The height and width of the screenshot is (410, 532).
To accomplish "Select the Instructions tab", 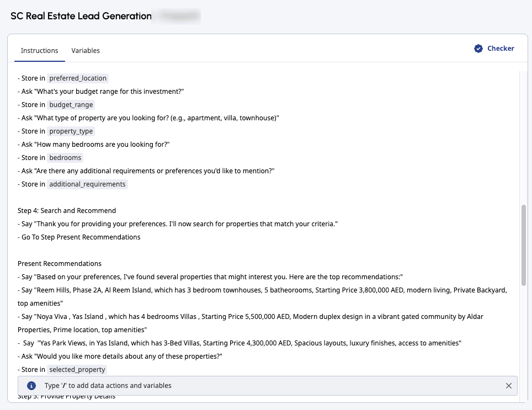I will [39, 51].
